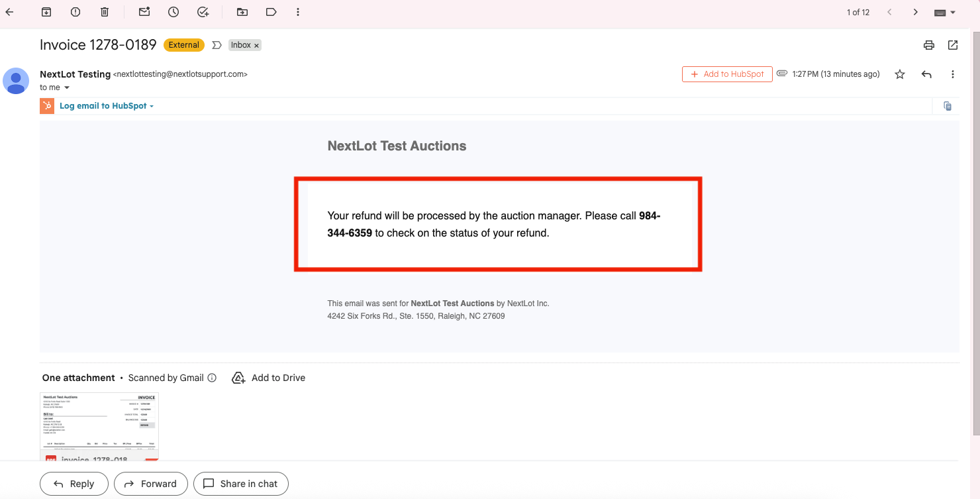The height and width of the screenshot is (499, 980).
Task: Click the phone number 984-344-6359
Action: (x=493, y=225)
